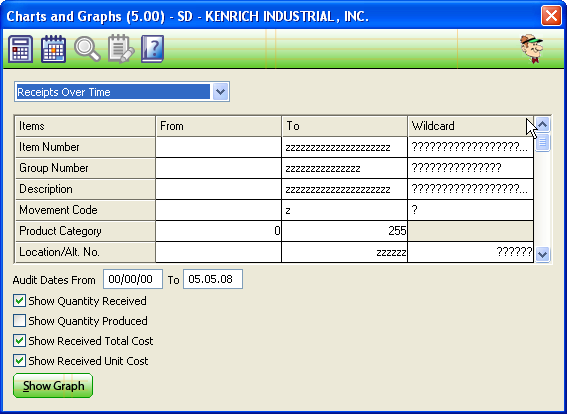Click the Audit Dates From field
The height and width of the screenshot is (414, 567).
pos(133,279)
